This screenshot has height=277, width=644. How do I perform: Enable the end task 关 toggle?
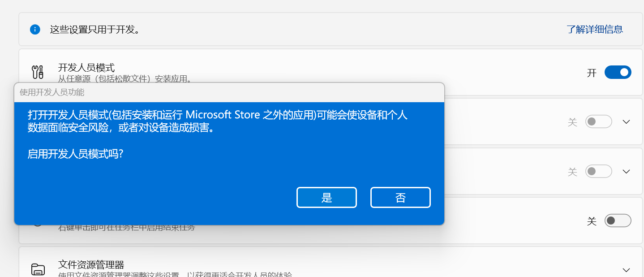(x=618, y=221)
